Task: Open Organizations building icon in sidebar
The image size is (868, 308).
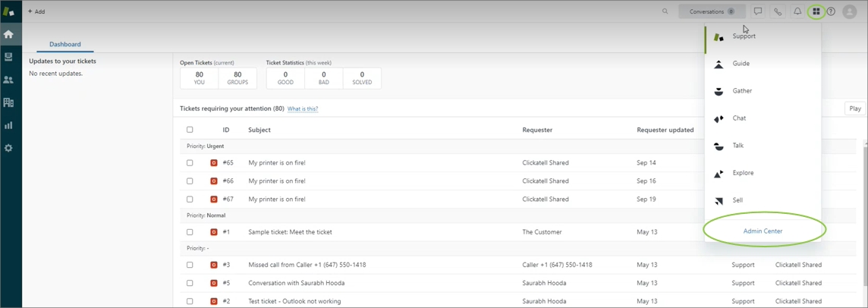Action: (8, 102)
